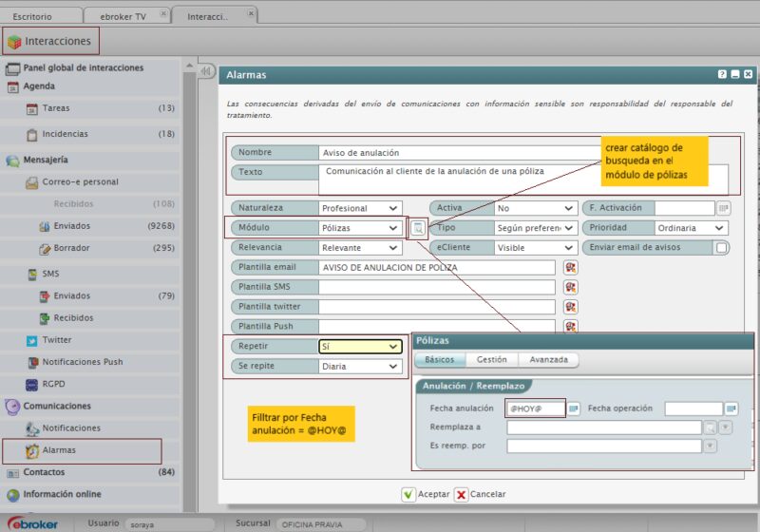Viewport: 760px width, 532px height.
Task: Open calendar picker for Fecha anulación
Action: click(574, 408)
